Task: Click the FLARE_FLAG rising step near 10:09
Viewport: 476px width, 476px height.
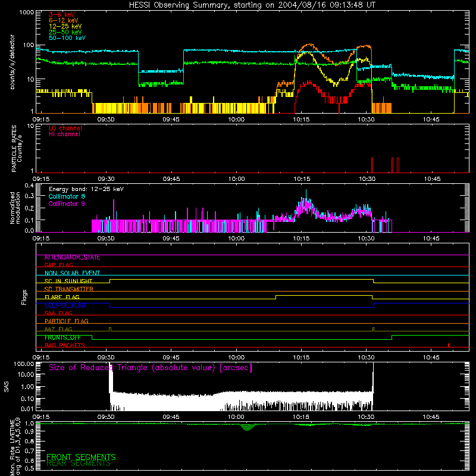Action: [x=275, y=297]
